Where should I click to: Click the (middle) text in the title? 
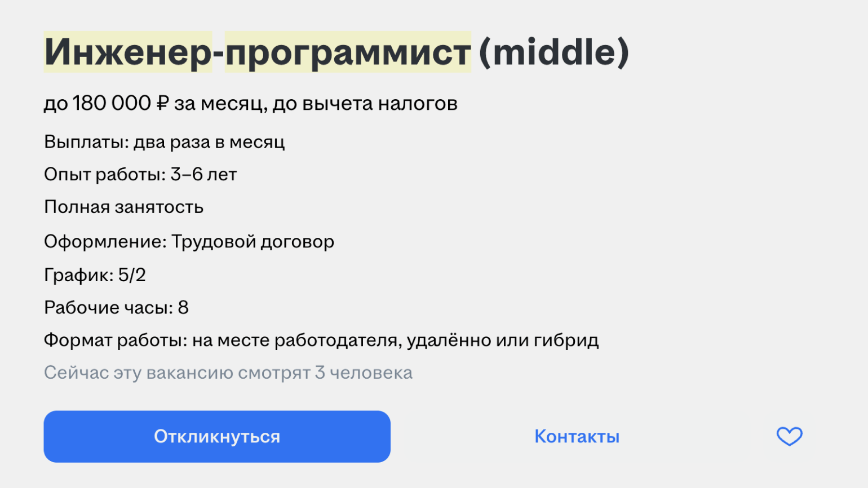coord(553,52)
